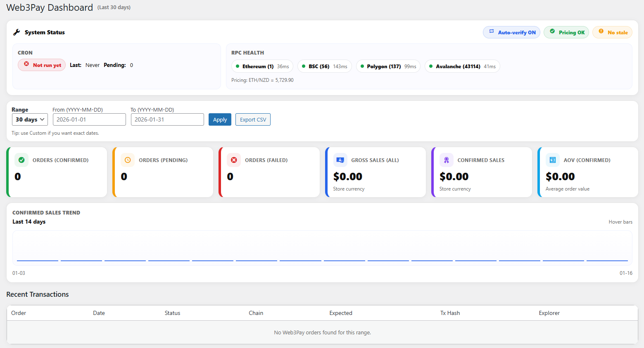This screenshot has width=644, height=348.
Task: Click the orange warning icon in No stale
Action: tap(601, 31)
